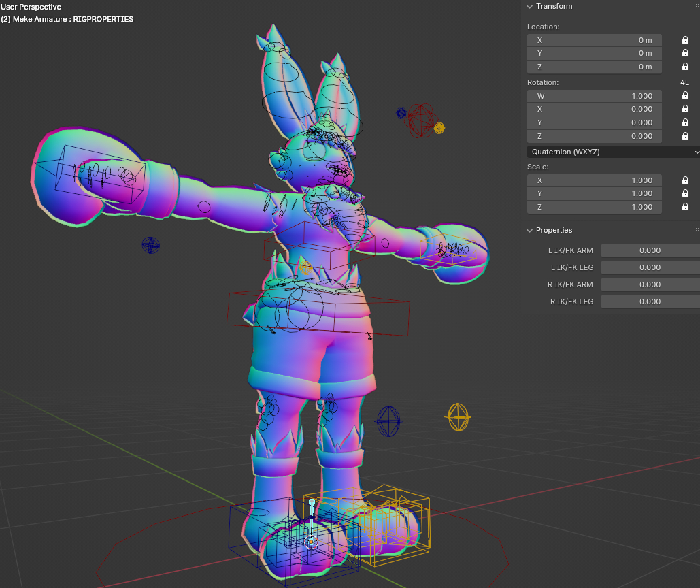This screenshot has height=588, width=700.
Task: Toggle the Location Y lock icon
Action: [x=685, y=53]
